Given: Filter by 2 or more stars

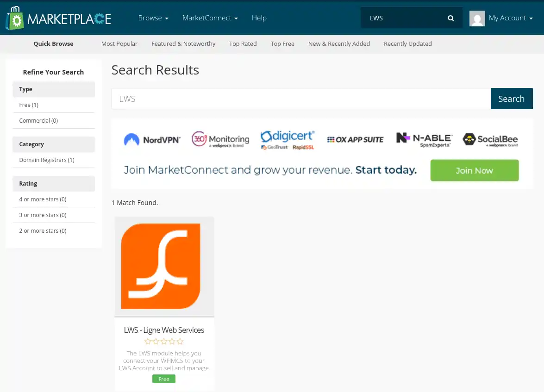Looking at the screenshot, I should 54,230.
